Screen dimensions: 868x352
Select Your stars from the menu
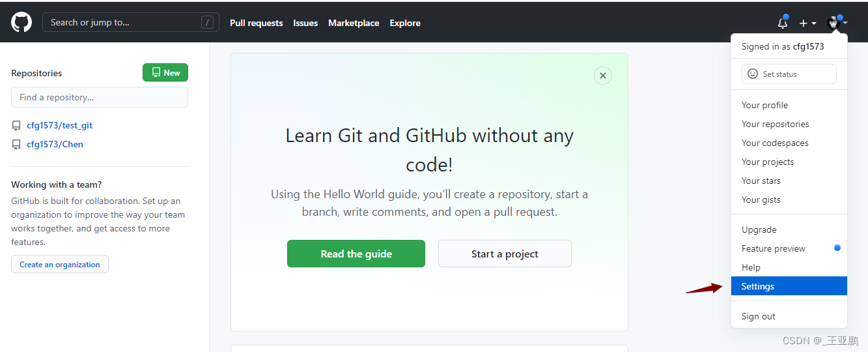click(x=789, y=181)
